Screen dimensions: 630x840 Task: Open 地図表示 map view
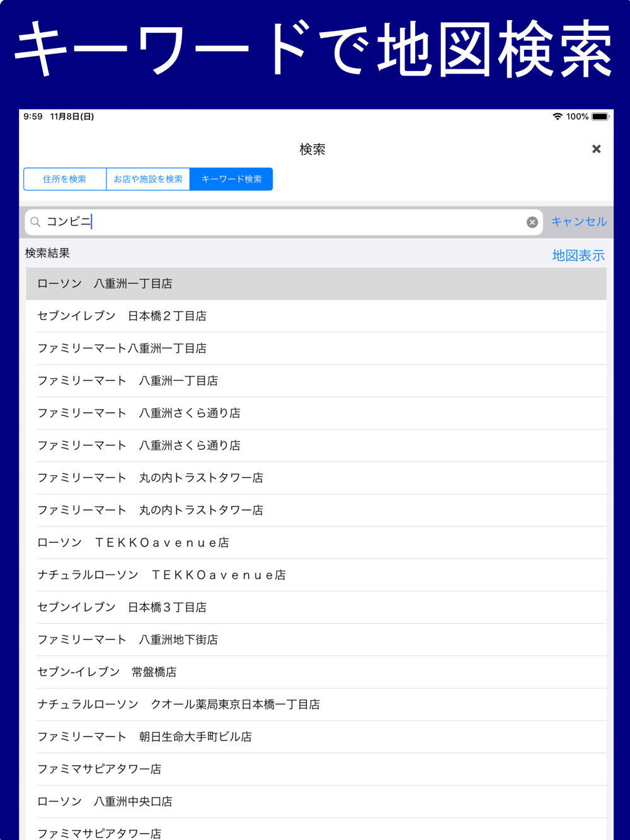[x=578, y=255]
